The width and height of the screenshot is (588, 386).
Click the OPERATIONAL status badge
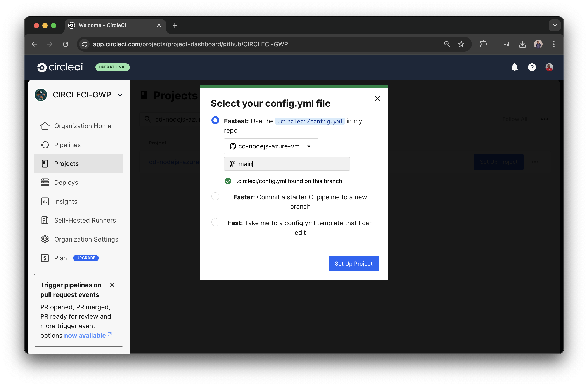pyautogui.click(x=112, y=67)
